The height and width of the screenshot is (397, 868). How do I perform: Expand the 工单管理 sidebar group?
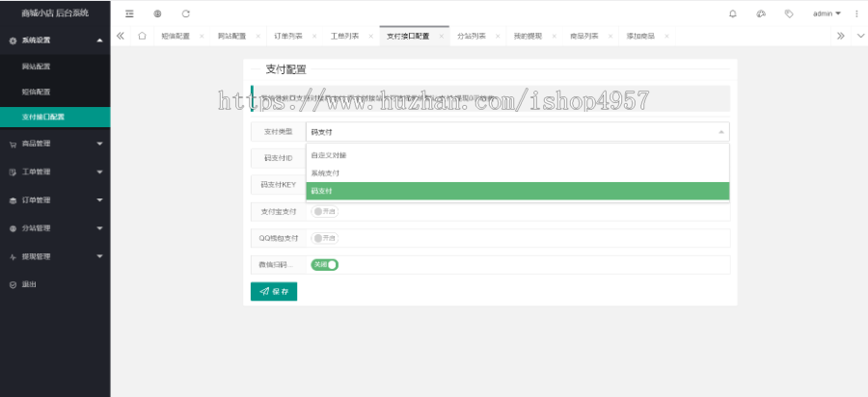(99, 172)
